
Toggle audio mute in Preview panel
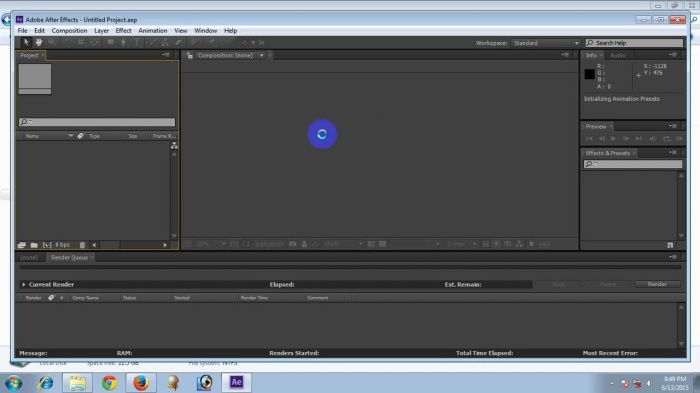coord(653,139)
